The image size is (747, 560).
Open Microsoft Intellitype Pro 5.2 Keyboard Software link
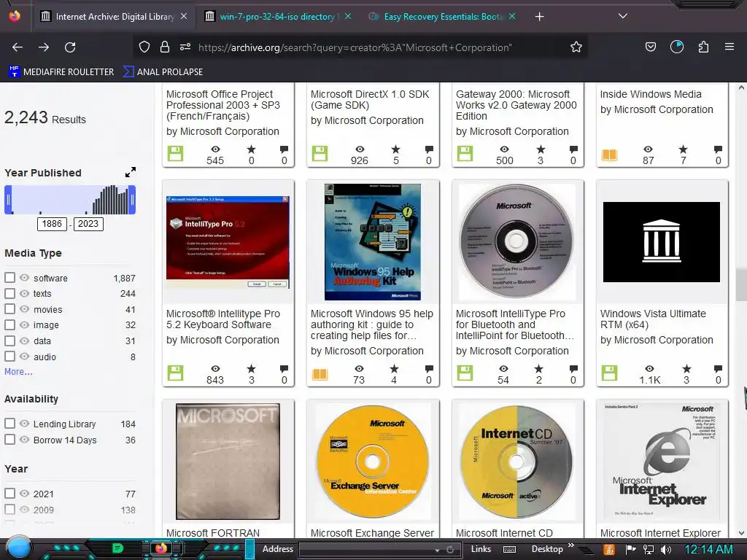[x=223, y=319]
